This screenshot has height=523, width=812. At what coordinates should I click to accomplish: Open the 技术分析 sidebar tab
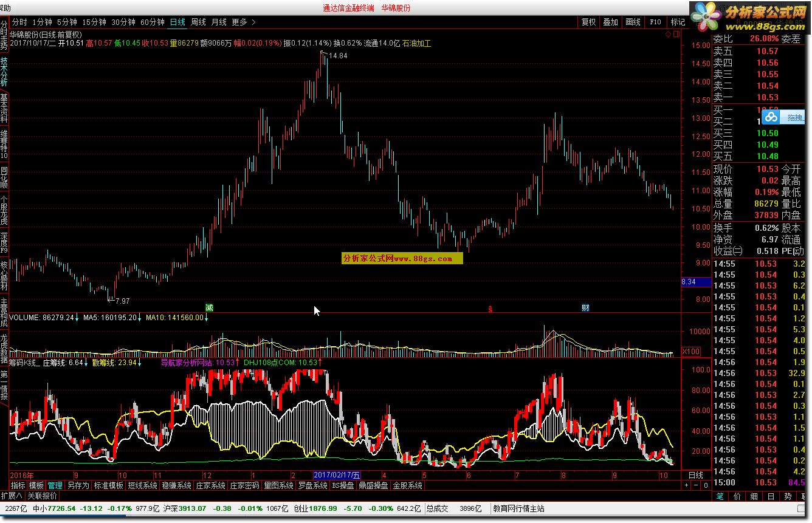(4, 71)
